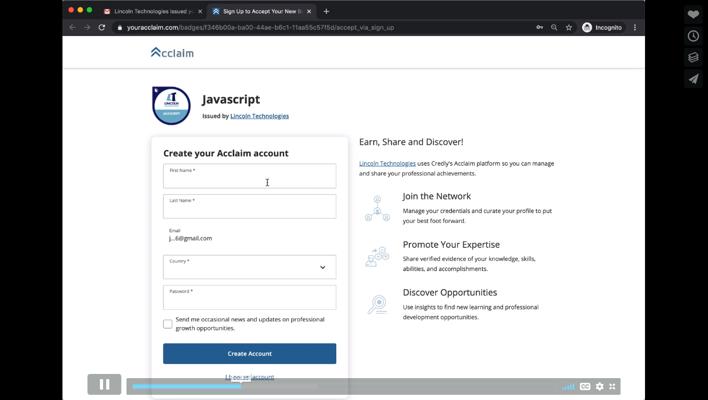This screenshot has width=708, height=400.
Task: Pause the video playback
Action: pyautogui.click(x=104, y=385)
